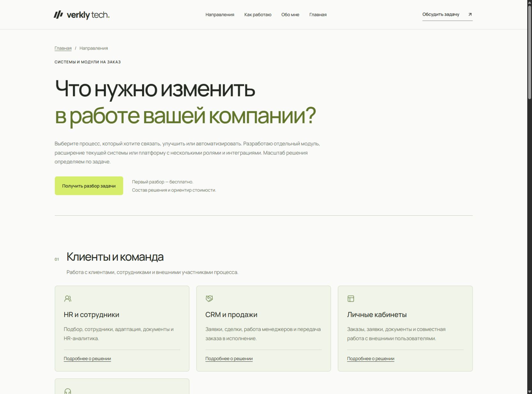The height and width of the screenshot is (394, 532).
Task: Click the Личные кабинеты card title
Action: [377, 314]
